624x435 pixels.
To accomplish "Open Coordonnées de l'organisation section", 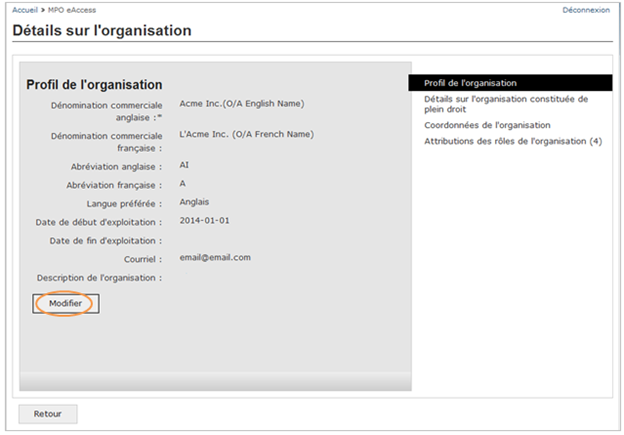I will point(487,125).
